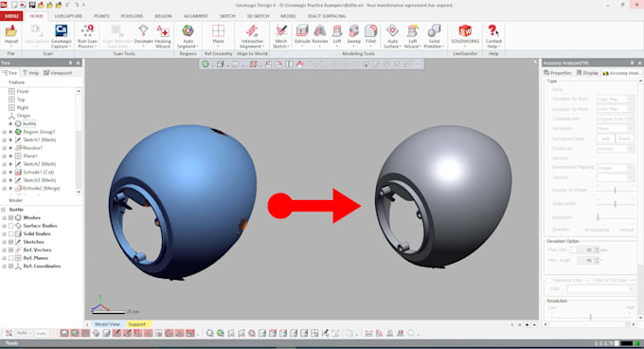Screen dimensions: 644x349
Task: Expand the Sketch1 (Mesh) node
Action: (x=5, y=139)
